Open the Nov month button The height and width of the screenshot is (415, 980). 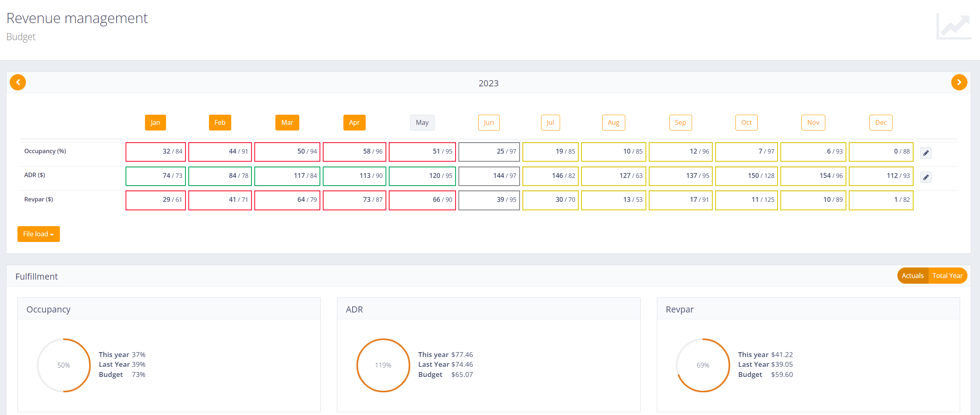(813, 122)
